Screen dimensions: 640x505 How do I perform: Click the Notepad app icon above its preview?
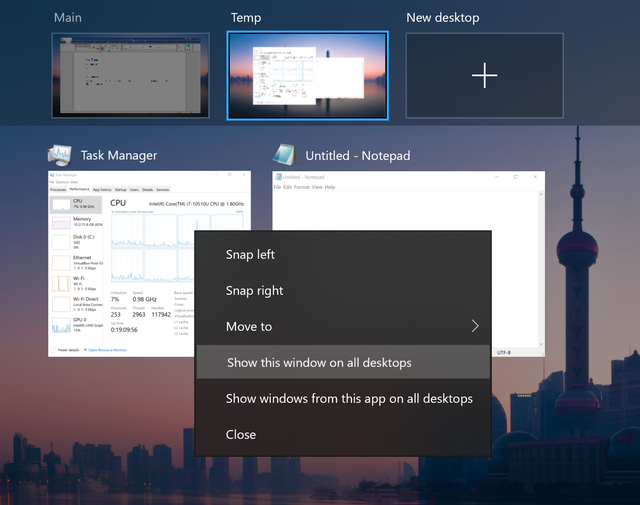284,155
